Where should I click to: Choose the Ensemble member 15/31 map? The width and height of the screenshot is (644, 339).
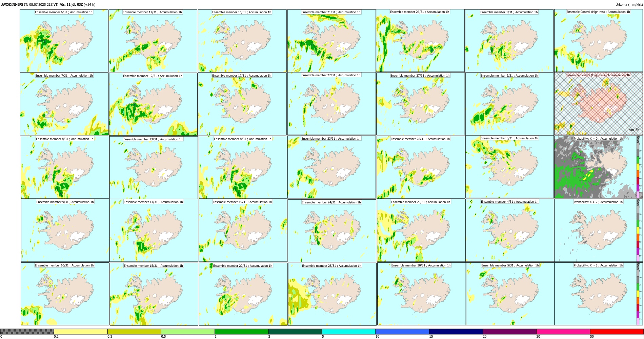[154, 294]
